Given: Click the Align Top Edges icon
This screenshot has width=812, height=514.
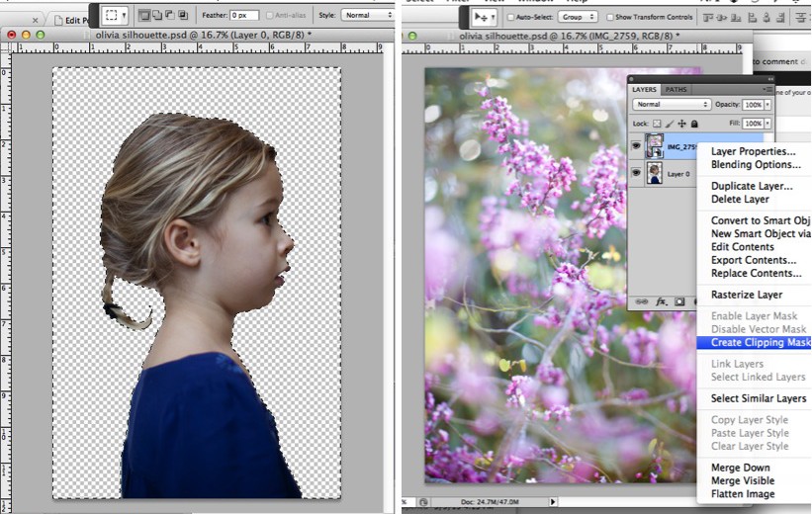Looking at the screenshot, I should (x=708, y=18).
